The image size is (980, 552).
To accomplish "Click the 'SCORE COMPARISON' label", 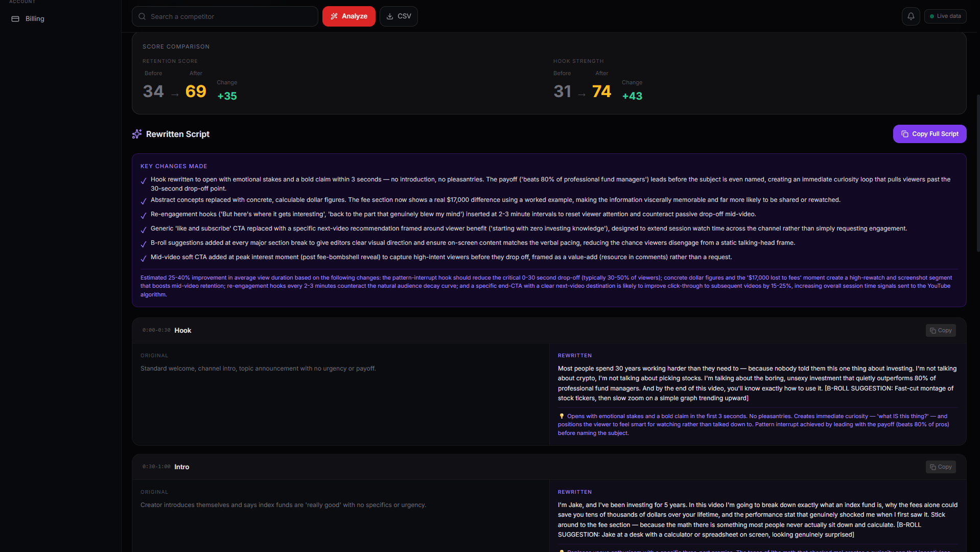I will [176, 47].
